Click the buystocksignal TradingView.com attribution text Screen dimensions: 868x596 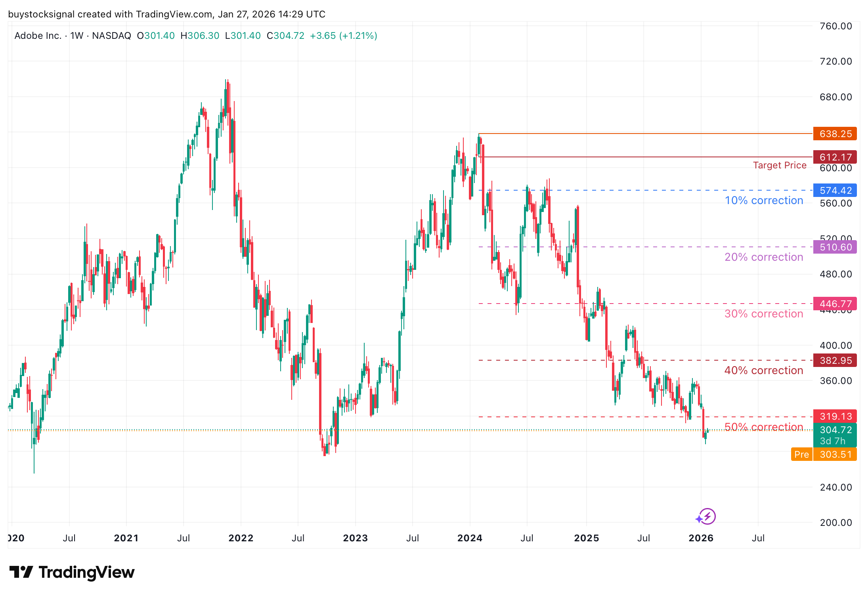[166, 14]
